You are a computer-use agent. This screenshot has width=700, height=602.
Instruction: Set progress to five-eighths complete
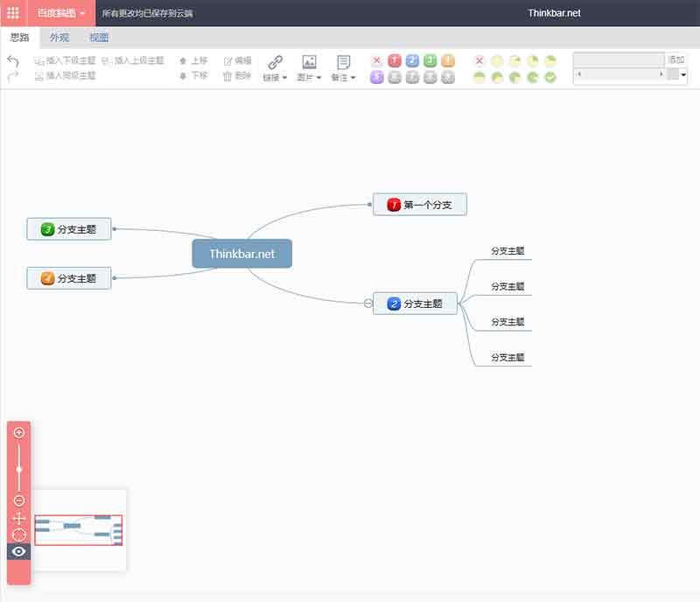497,77
